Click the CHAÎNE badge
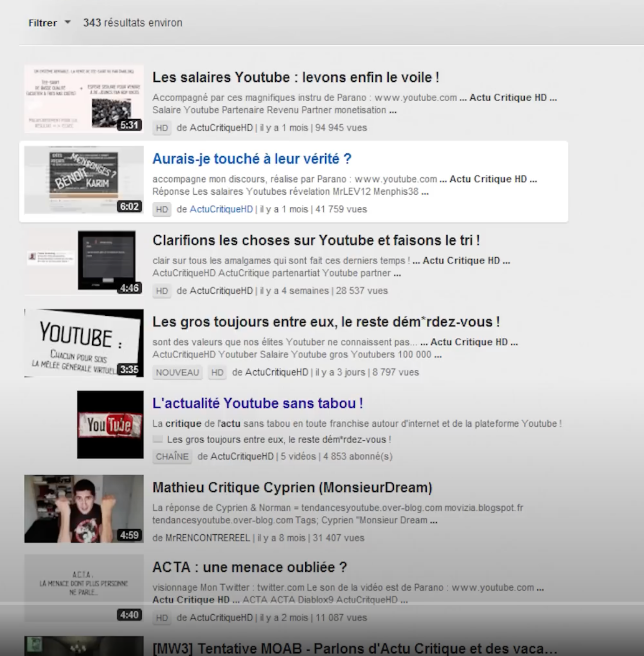The image size is (644, 656). pyautogui.click(x=172, y=457)
